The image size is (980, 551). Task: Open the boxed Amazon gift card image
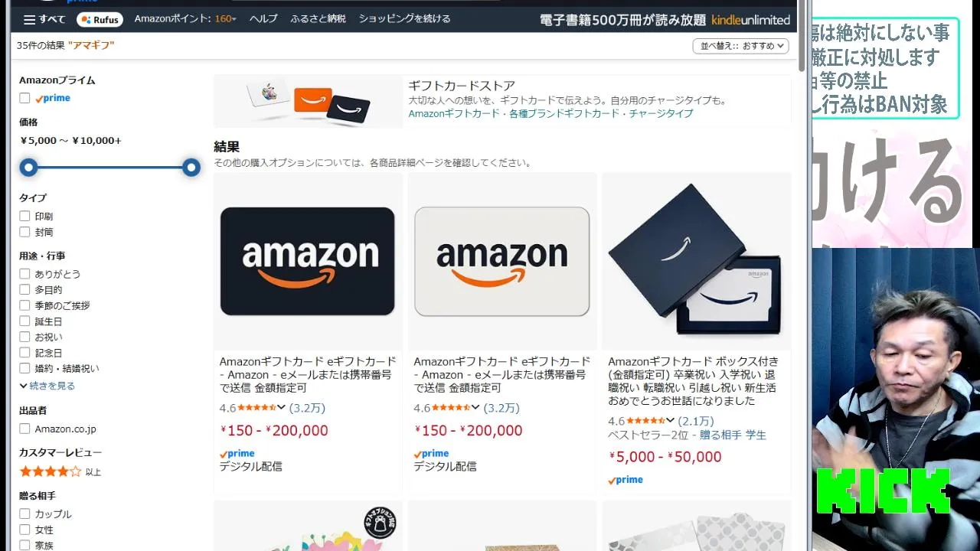[696, 261]
